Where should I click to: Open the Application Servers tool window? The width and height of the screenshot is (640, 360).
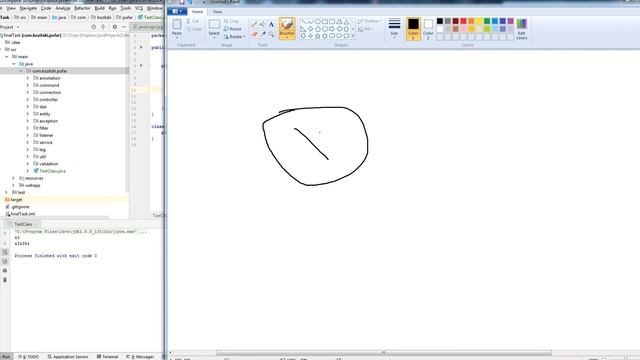pos(68,357)
